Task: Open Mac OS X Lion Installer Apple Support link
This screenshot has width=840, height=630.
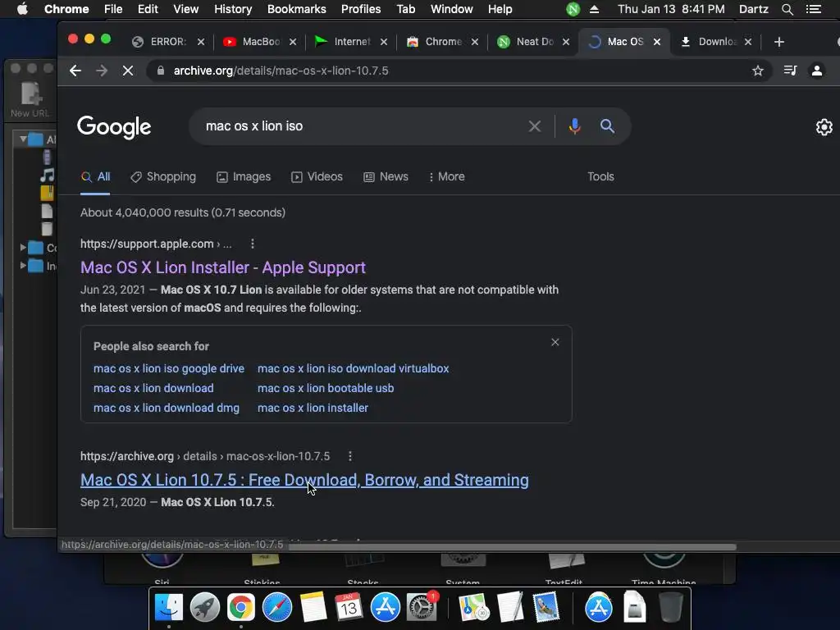Action: 223,267
